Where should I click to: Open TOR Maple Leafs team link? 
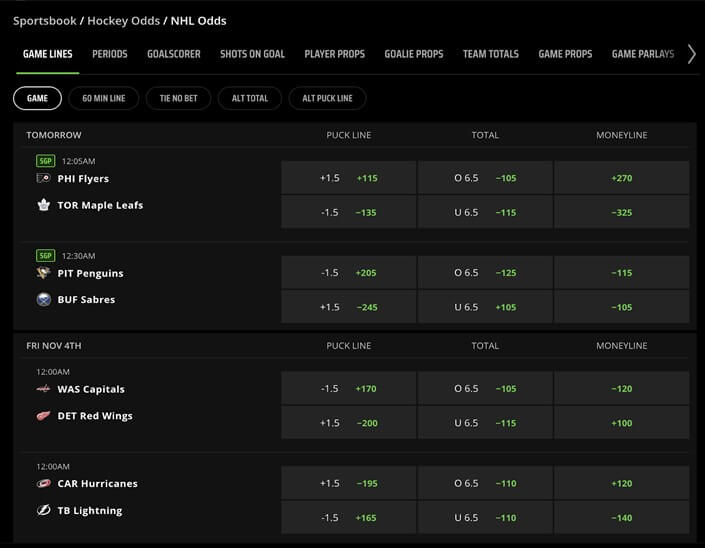click(100, 205)
